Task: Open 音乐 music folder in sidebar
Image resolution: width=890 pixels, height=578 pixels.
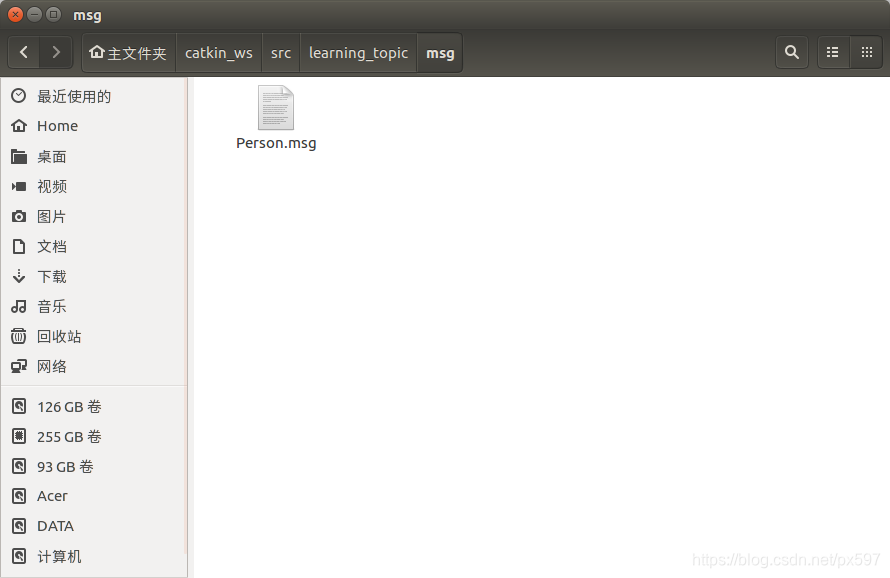Action: pos(94,307)
